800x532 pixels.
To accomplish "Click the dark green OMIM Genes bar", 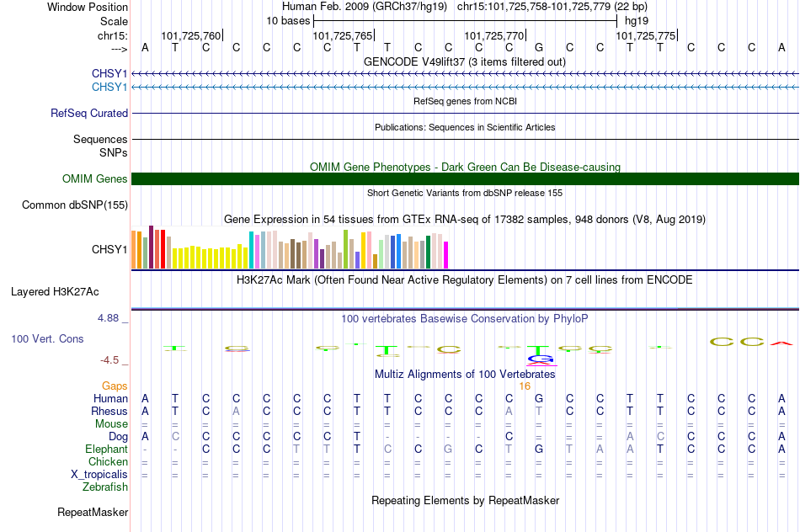I will point(466,179).
